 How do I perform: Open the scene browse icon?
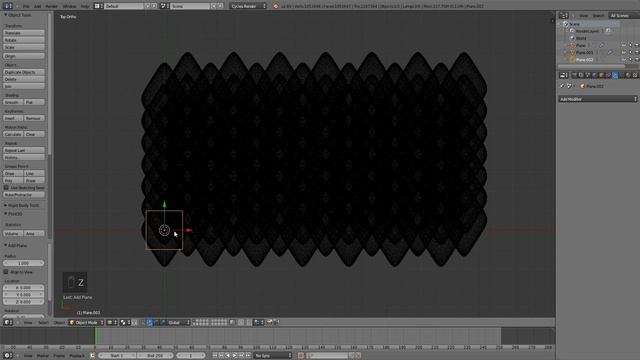164,6
